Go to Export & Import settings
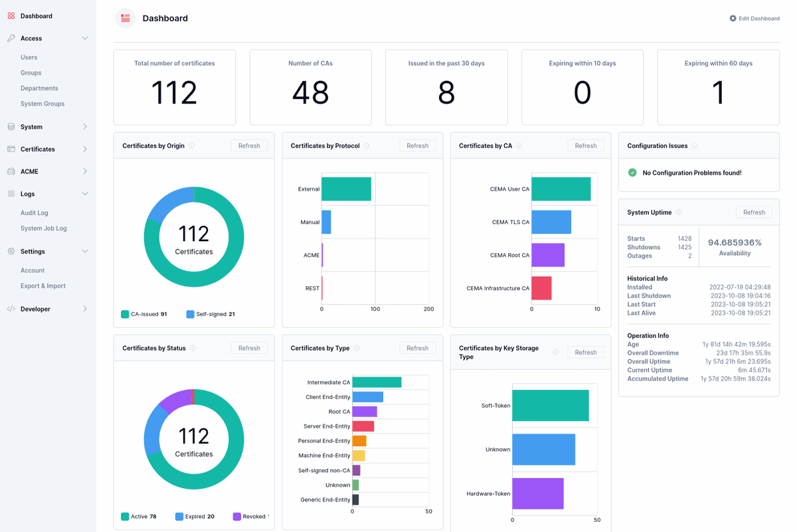Viewport: 797px width, 532px height. [43, 286]
